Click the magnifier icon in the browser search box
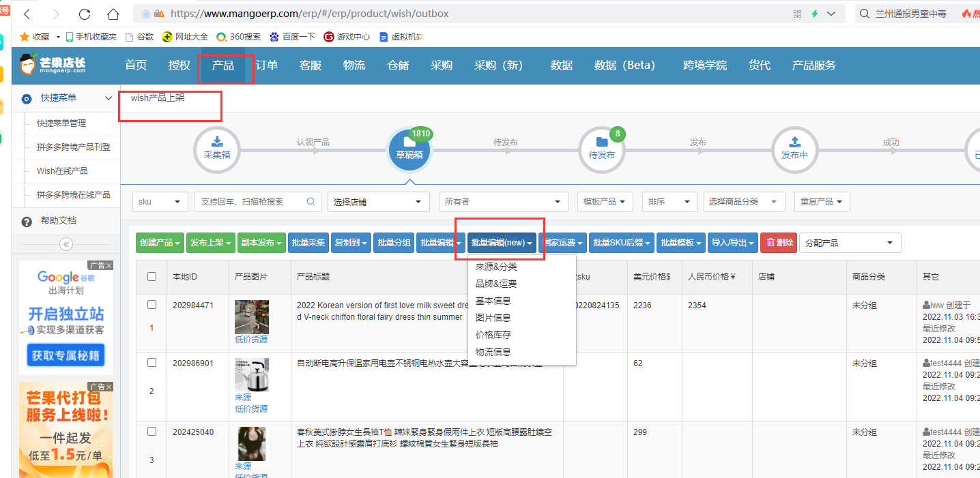This screenshot has width=980, height=478. (864, 14)
